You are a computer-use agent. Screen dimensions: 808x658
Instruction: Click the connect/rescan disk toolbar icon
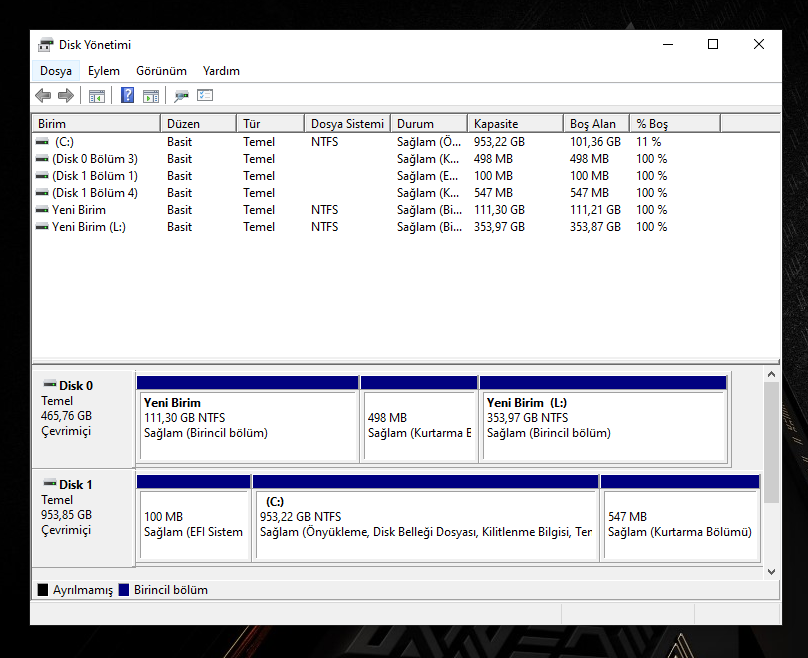[181, 96]
